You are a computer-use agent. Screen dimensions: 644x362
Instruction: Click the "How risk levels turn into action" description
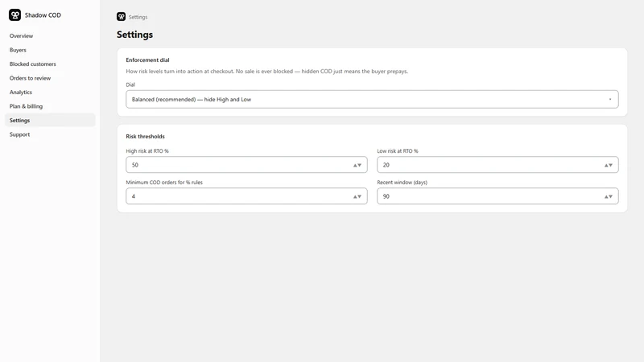click(x=267, y=72)
